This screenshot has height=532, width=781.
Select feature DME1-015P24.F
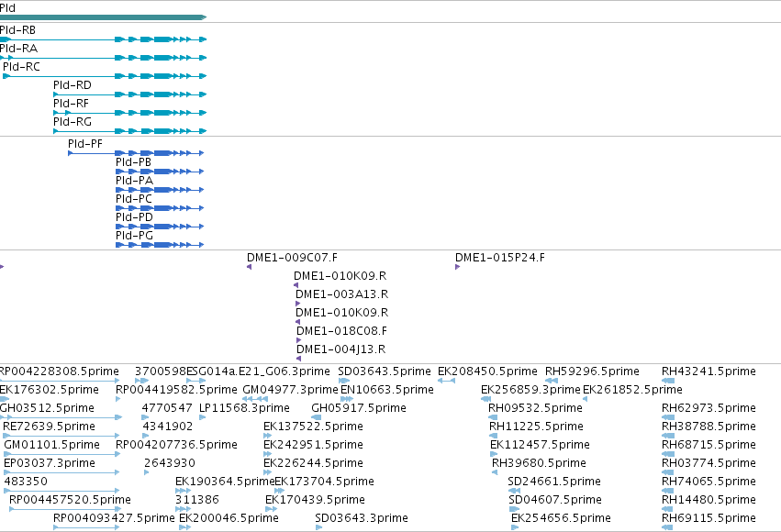pyautogui.click(x=500, y=259)
